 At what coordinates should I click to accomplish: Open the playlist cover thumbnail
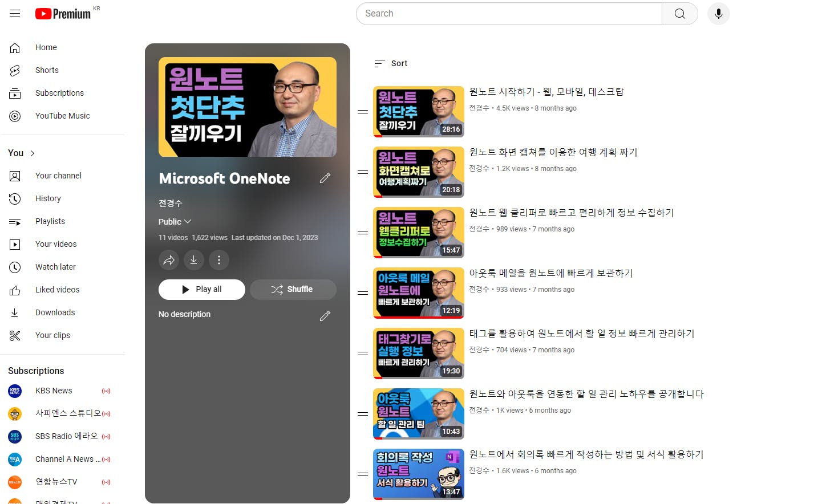(248, 107)
